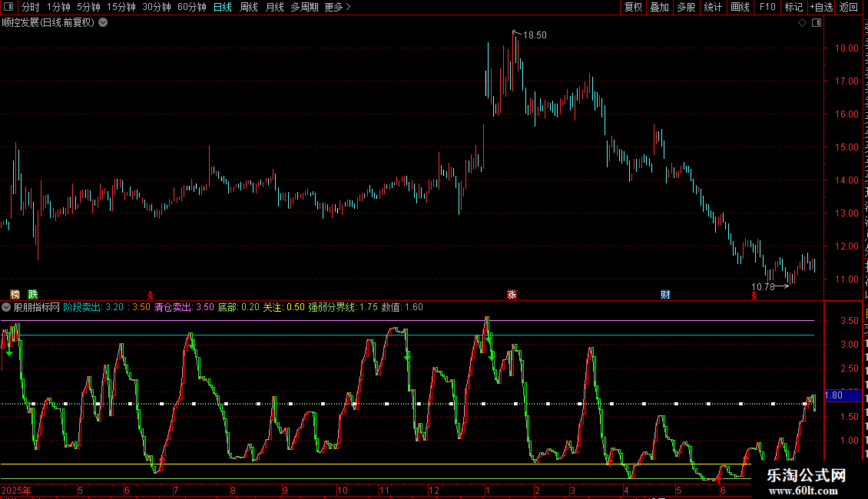Click the 2025年 date axis label

pyautogui.click(x=16, y=490)
